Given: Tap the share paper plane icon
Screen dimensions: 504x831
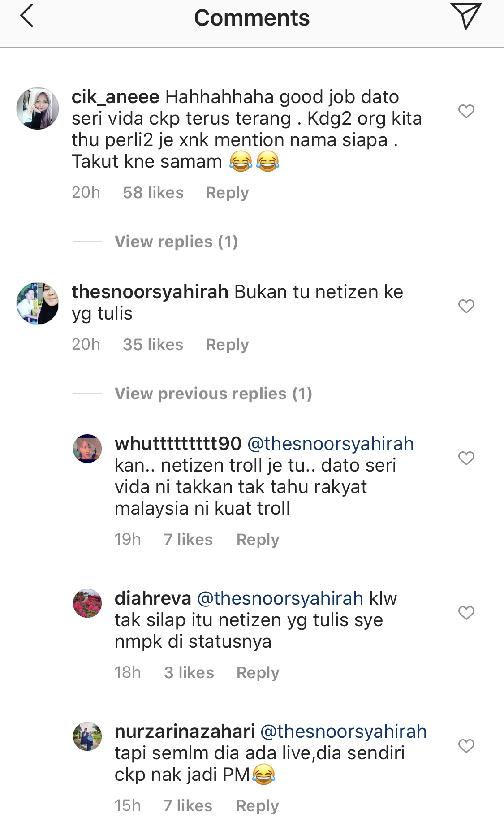Looking at the screenshot, I should coord(465,16).
